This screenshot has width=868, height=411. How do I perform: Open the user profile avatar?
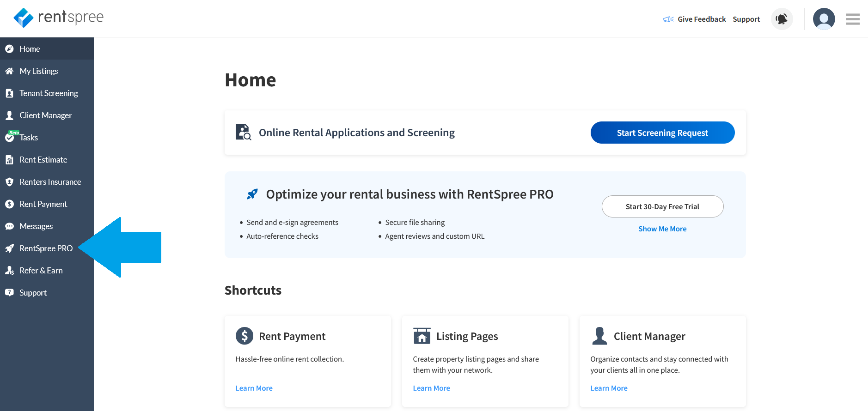824,19
